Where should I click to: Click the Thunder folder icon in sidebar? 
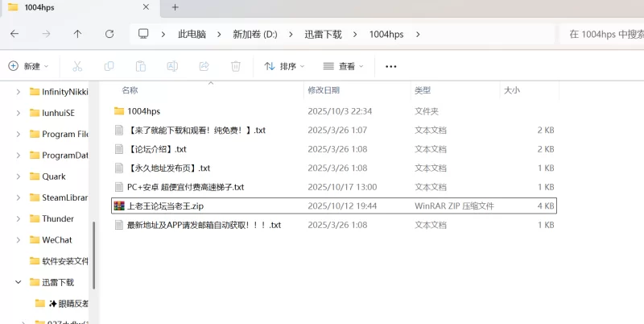click(x=35, y=218)
